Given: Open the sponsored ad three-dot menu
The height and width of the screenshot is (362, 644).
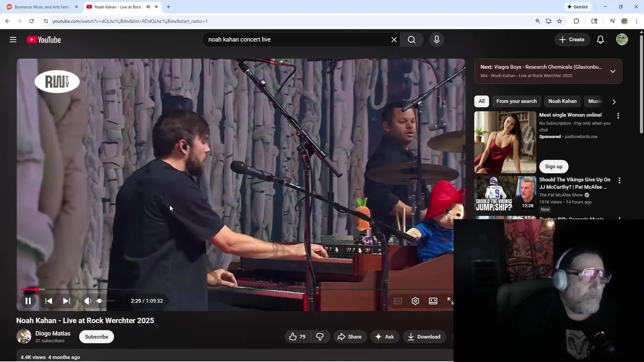Looking at the screenshot, I should [x=618, y=116].
